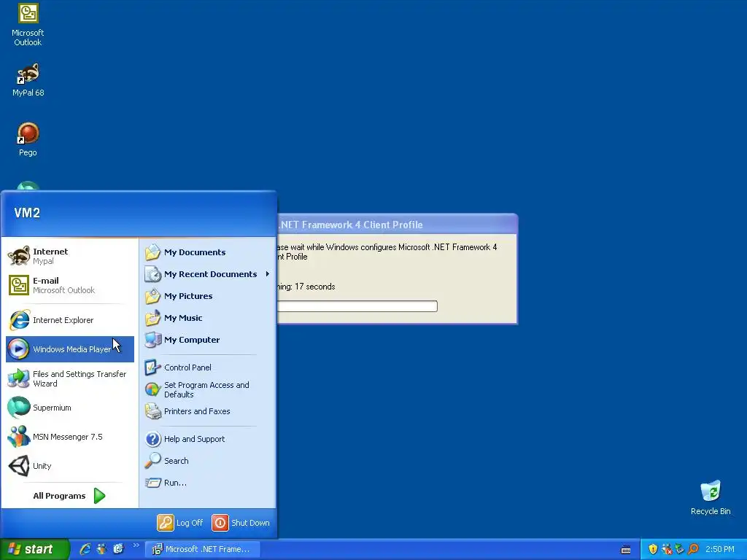747x560 pixels.
Task: Open Help and Support
Action: pos(207,439)
